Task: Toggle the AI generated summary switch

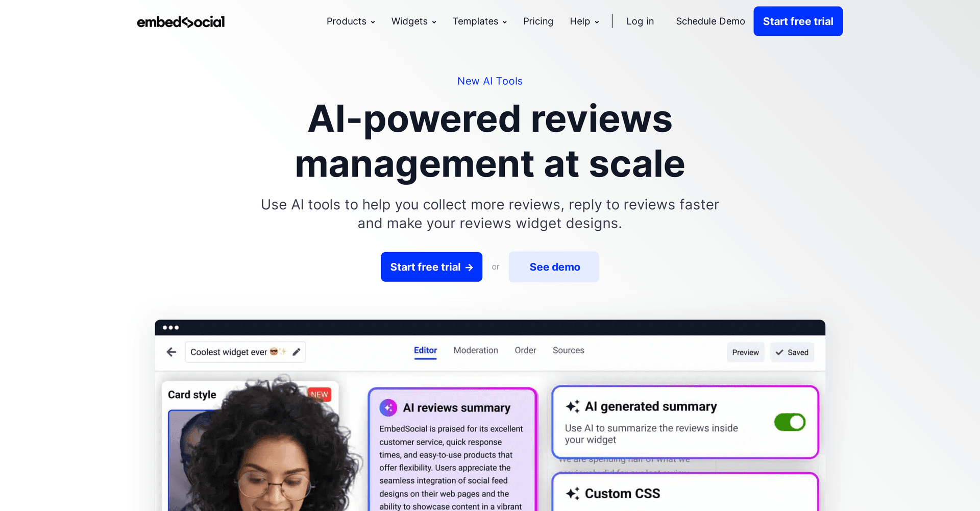Action: tap(790, 422)
